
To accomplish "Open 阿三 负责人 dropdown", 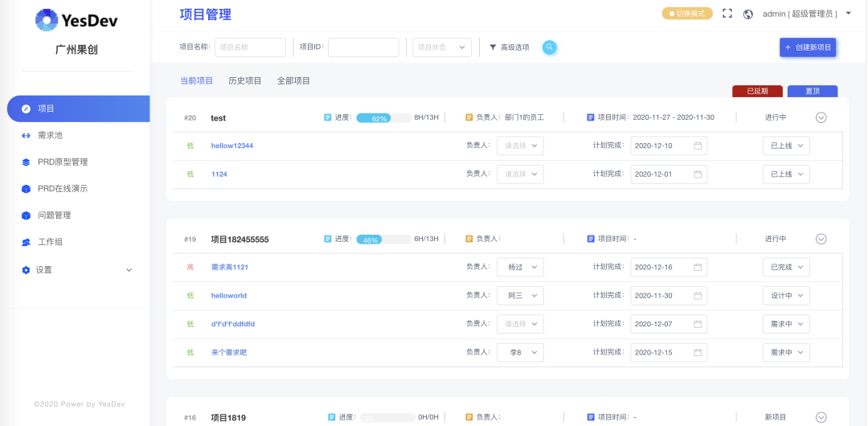I will 520,295.
